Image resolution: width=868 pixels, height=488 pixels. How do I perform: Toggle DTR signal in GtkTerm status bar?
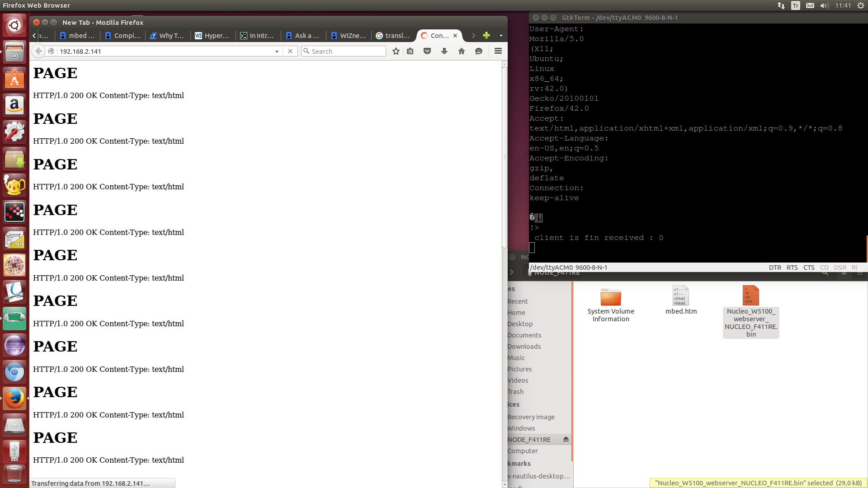tap(774, 267)
